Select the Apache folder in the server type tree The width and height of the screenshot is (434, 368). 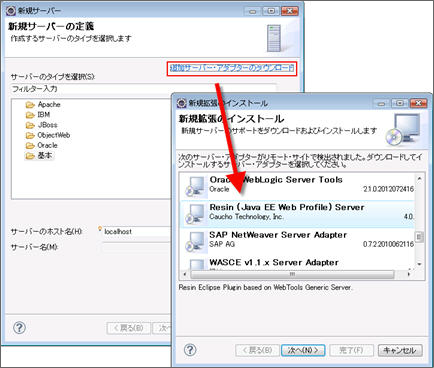49,104
